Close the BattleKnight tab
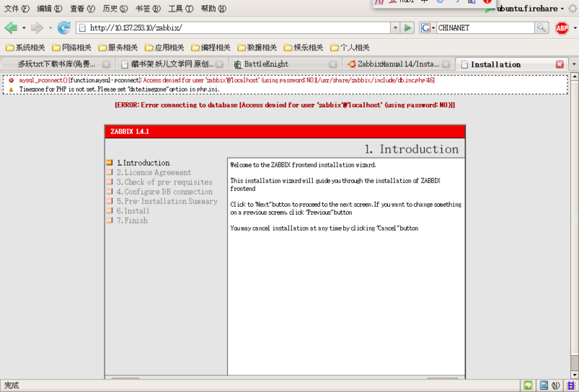 (x=333, y=64)
